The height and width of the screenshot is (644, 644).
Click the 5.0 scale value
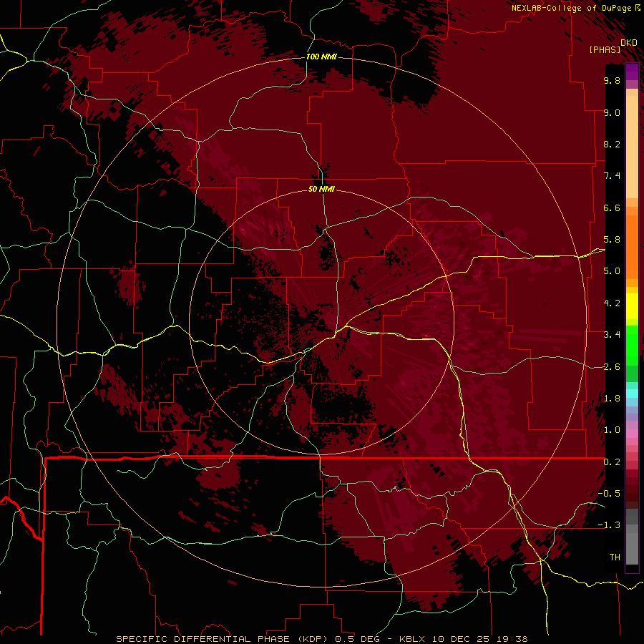coord(612,271)
